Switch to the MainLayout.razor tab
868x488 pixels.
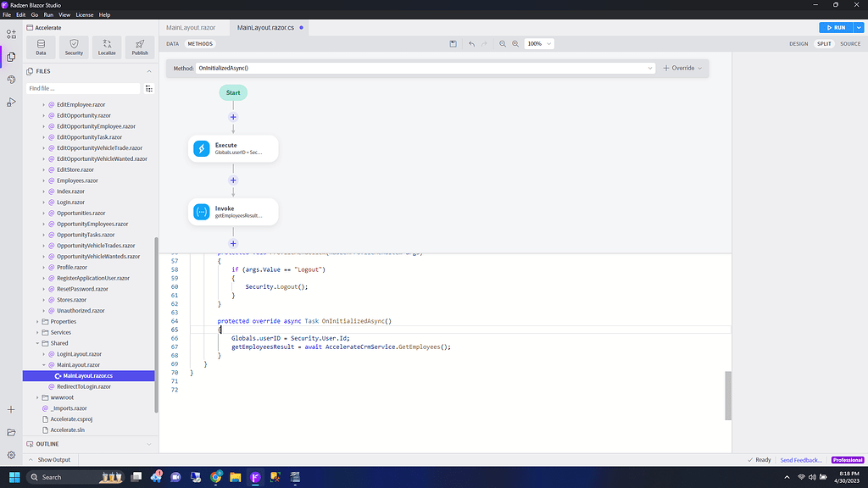coord(191,26)
